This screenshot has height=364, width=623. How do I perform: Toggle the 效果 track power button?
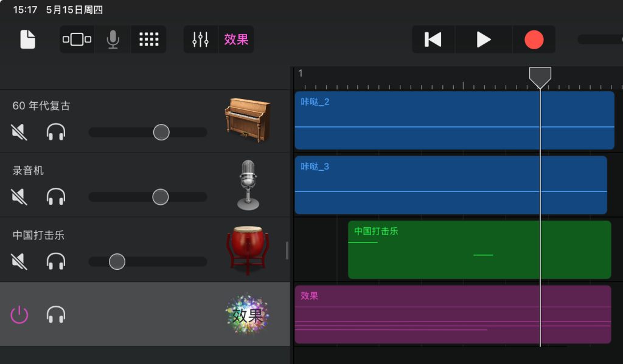point(19,315)
